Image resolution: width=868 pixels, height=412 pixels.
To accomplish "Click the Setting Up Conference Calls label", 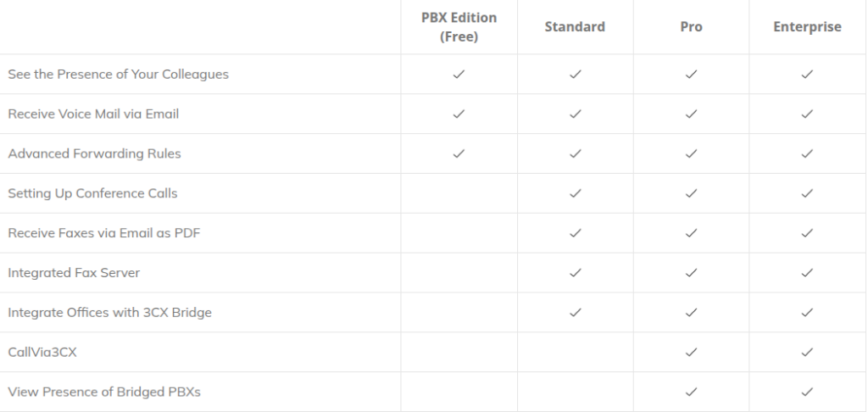I will click(92, 193).
